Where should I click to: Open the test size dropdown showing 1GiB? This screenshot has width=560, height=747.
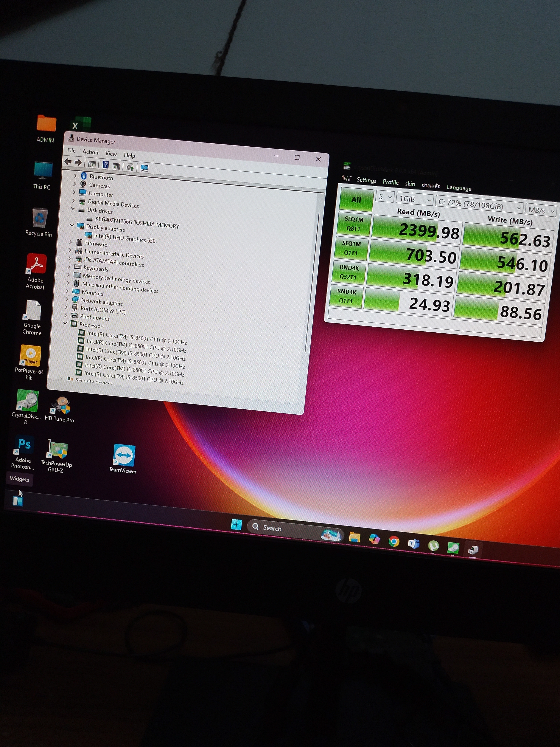[x=415, y=199]
